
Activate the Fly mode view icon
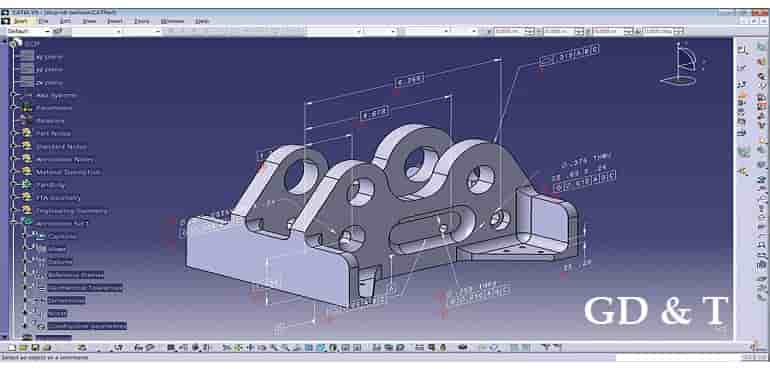point(227,348)
